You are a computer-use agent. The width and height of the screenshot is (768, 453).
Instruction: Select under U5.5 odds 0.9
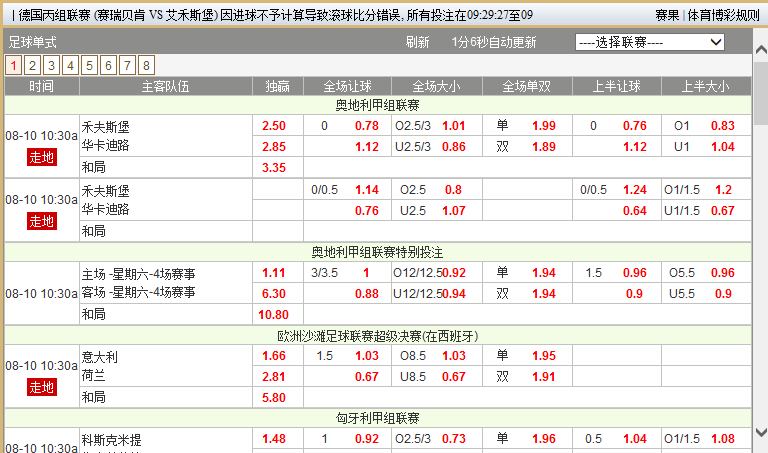point(723,293)
